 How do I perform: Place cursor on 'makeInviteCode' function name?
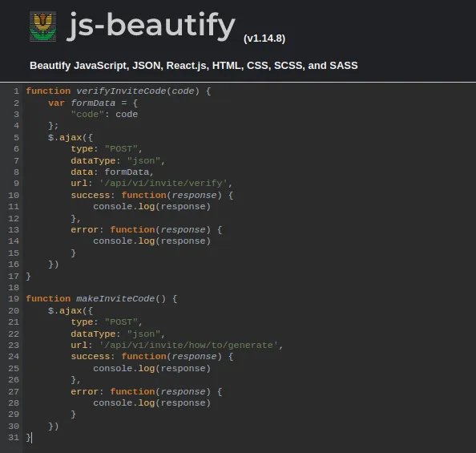(115, 298)
